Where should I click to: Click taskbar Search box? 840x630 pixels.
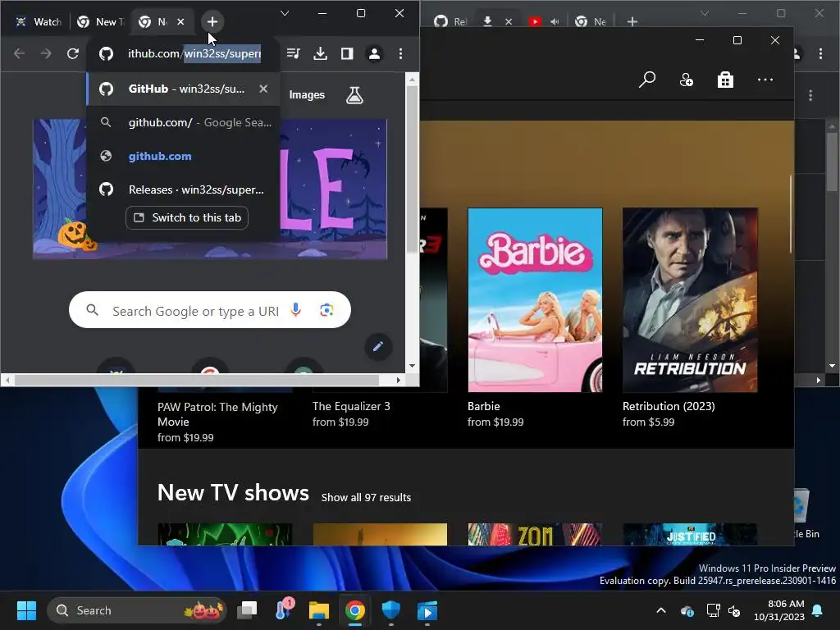point(137,610)
